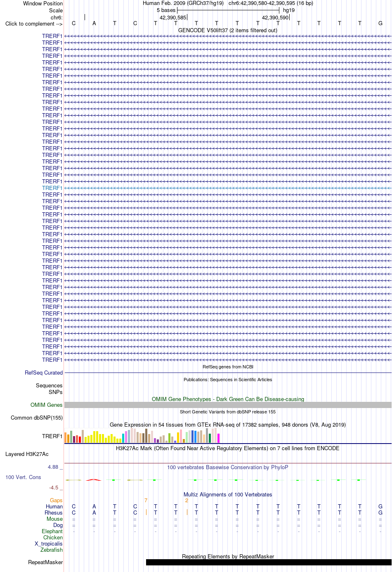392x572 pixels.
Task: Select the Rhesus alignment row label
Action: [54, 513]
